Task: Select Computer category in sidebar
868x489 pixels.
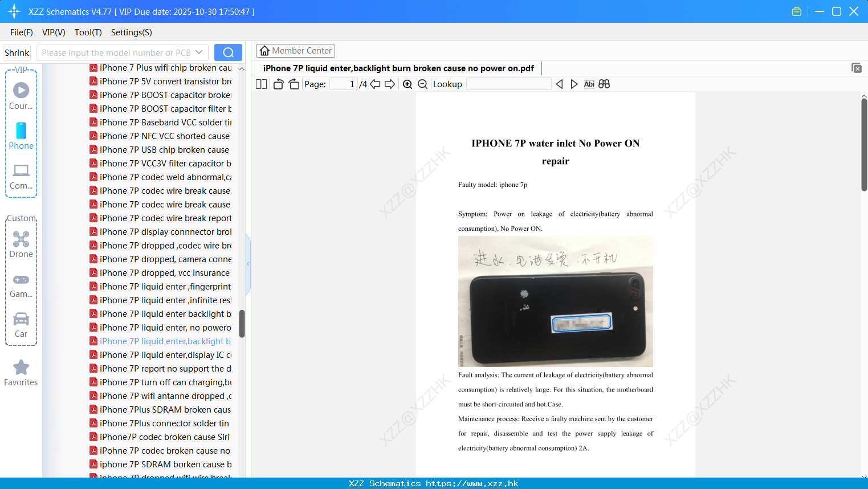Action: (x=21, y=176)
